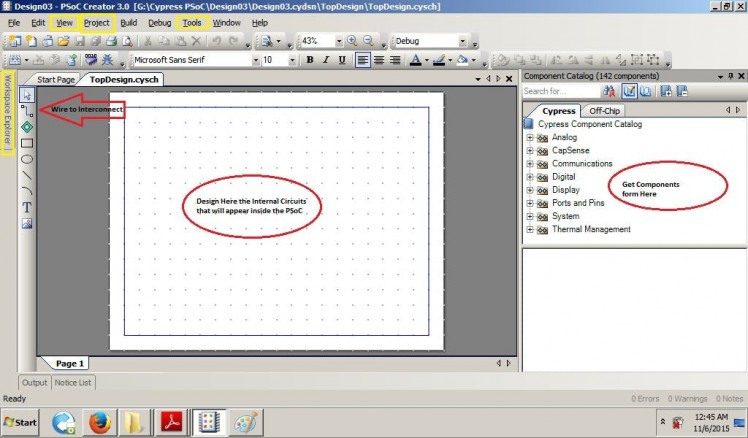The width and height of the screenshot is (748, 438).
Task: Open the Debug menu
Action: [159, 23]
